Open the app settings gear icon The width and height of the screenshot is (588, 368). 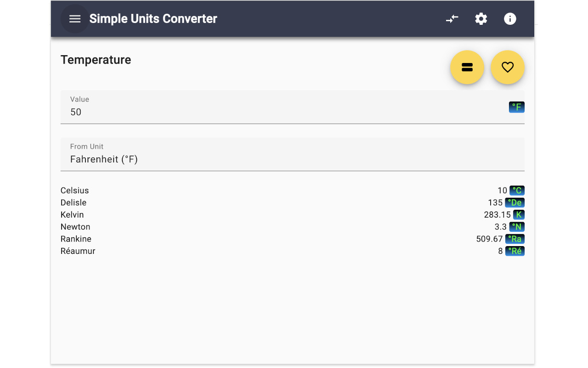481,19
